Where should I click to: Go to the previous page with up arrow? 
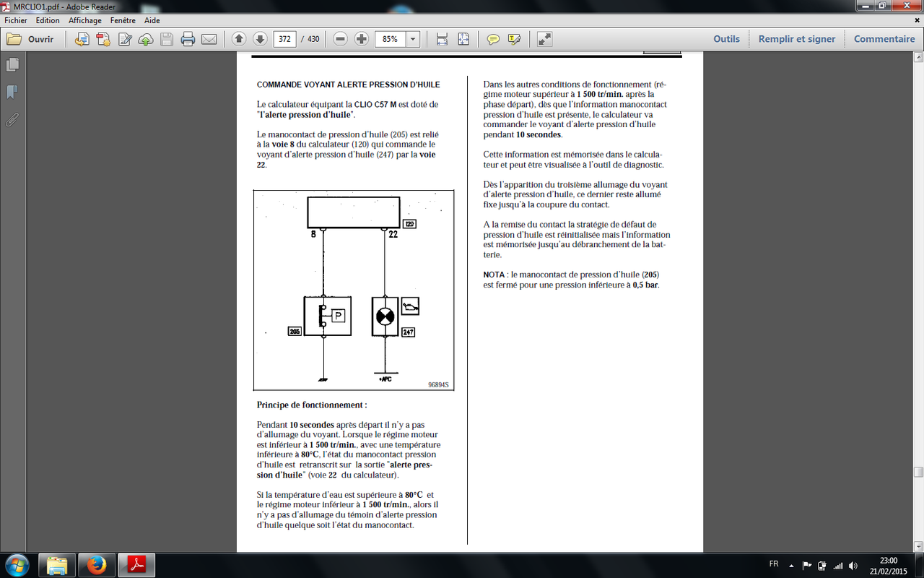(239, 39)
